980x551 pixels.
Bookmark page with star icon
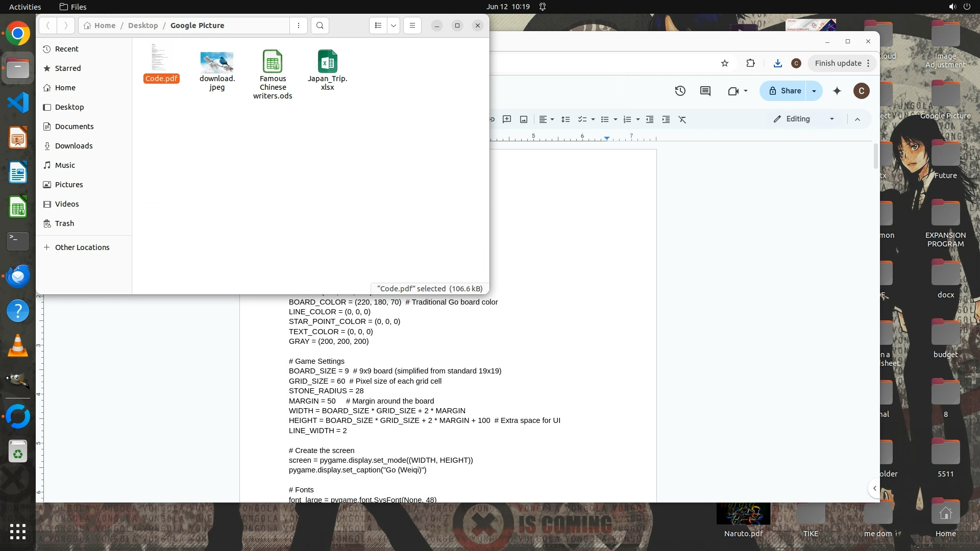point(725,63)
